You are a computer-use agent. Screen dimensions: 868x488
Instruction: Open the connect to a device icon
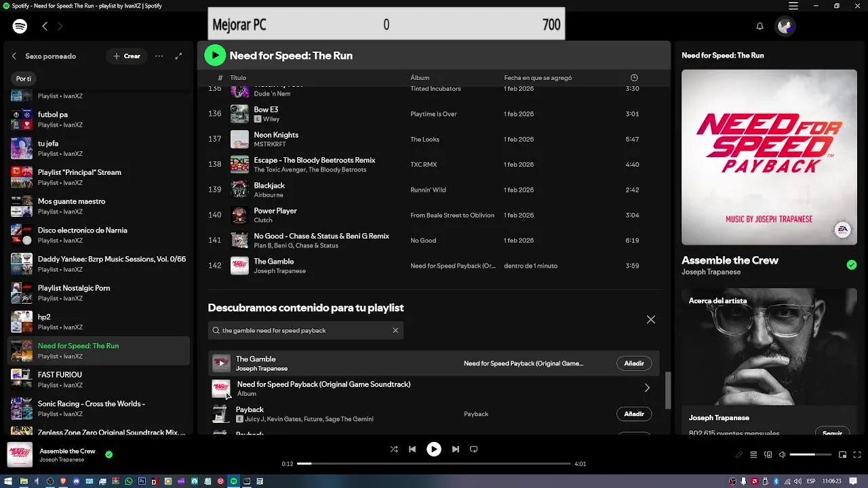pos(768,455)
